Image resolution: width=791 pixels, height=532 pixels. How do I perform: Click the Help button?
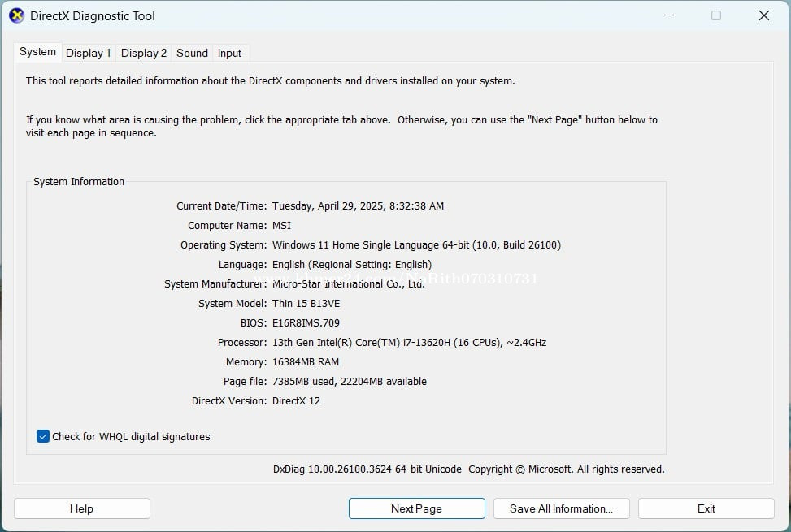82,508
